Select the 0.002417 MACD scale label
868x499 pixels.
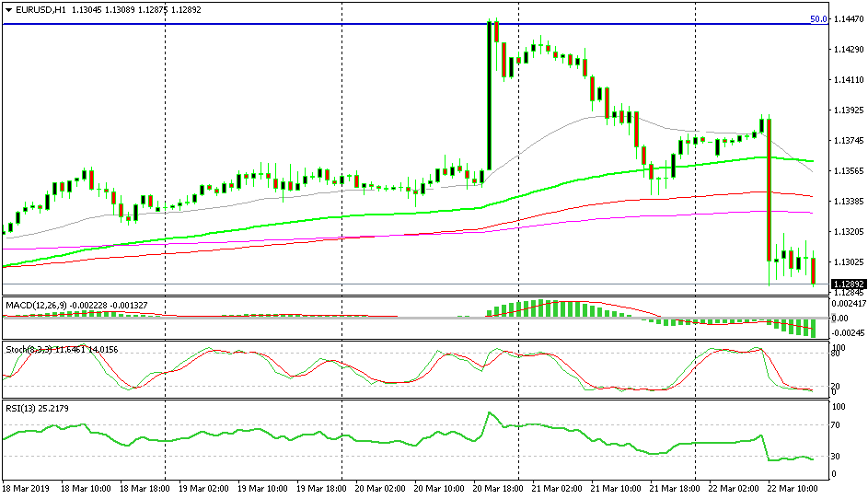click(x=849, y=304)
